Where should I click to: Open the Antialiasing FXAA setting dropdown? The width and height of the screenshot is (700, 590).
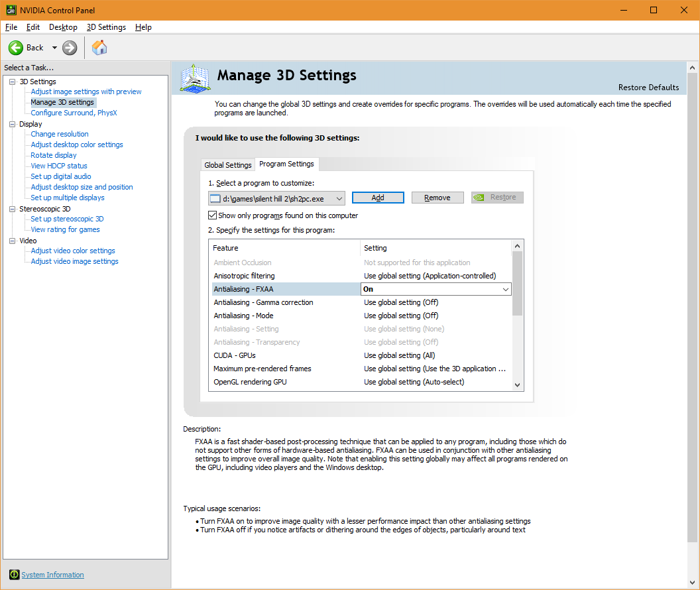point(505,289)
